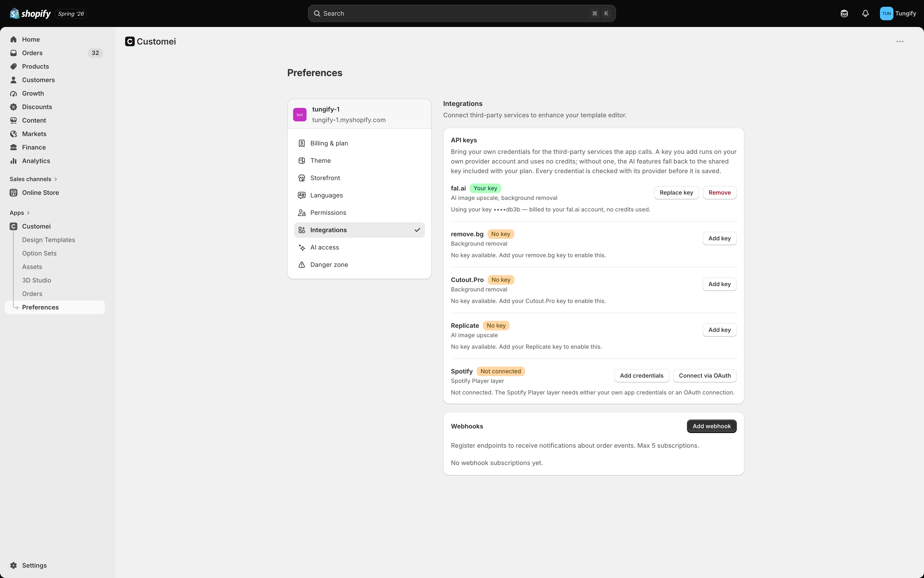Click the Analytics bar chart icon
The width and height of the screenshot is (924, 578).
tap(13, 161)
